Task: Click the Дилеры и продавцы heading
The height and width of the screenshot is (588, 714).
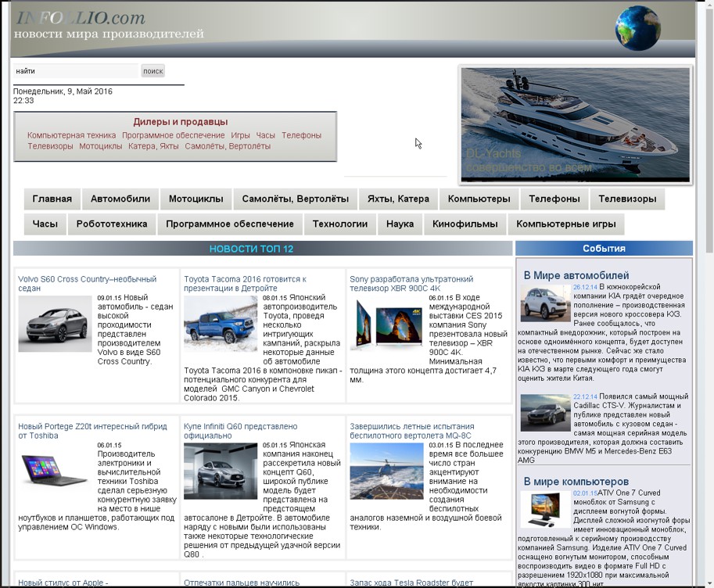Action: point(181,122)
